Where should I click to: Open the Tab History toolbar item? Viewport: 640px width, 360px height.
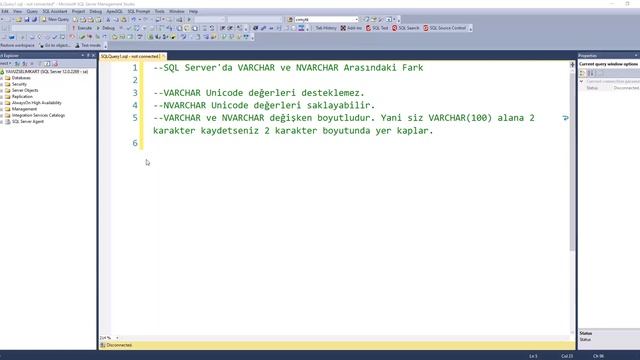pos(326,28)
